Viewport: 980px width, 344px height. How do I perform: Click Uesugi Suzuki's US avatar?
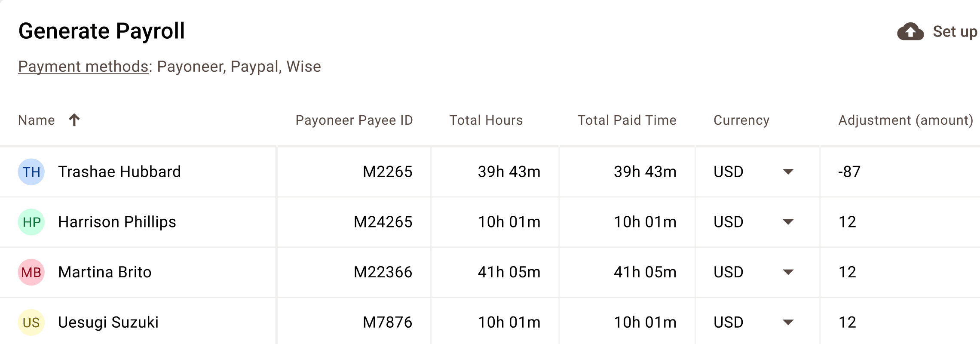(31, 322)
